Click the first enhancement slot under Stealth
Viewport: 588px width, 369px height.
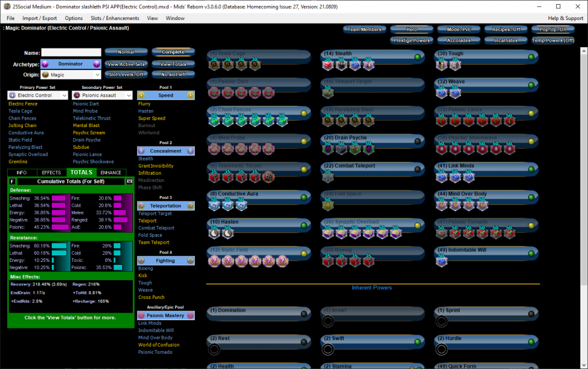(328, 65)
